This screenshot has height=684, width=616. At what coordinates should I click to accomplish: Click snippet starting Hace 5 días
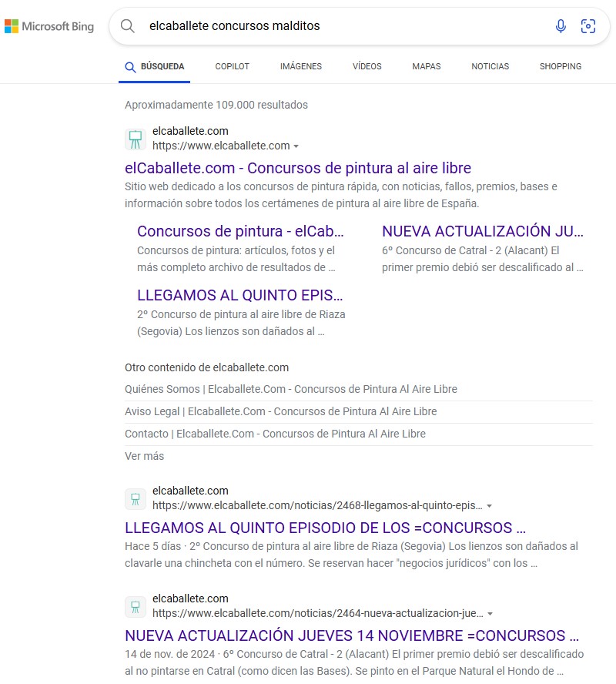(x=351, y=555)
